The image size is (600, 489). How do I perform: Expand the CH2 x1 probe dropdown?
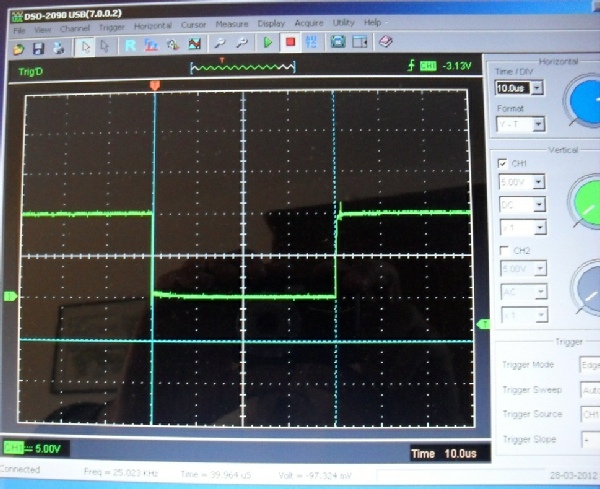pyautogui.click(x=542, y=316)
